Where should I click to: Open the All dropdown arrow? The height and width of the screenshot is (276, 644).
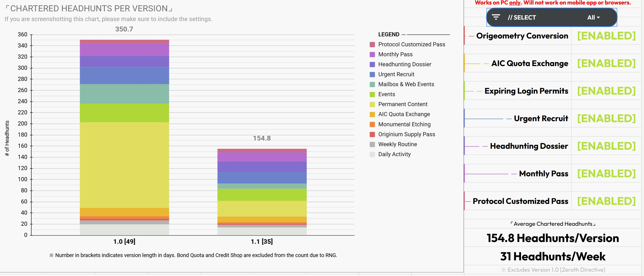point(598,17)
